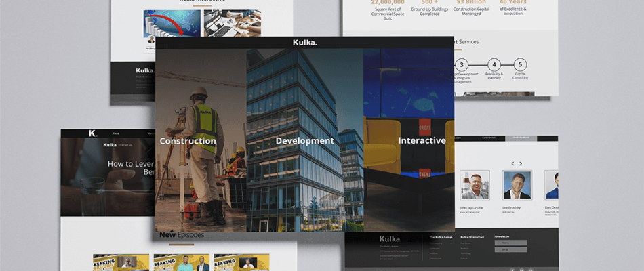The image size is (644, 271).
Task: Click the Kulka footer logo at bottom
Action: click(x=390, y=239)
